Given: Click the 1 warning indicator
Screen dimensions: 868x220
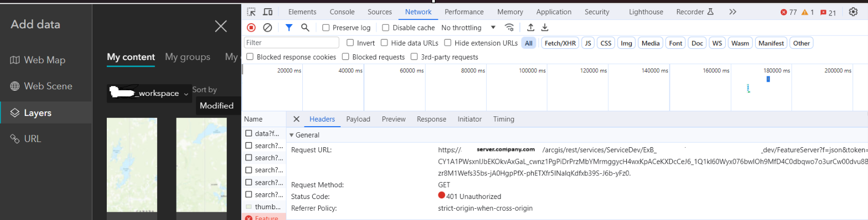Looking at the screenshot, I should (807, 12).
